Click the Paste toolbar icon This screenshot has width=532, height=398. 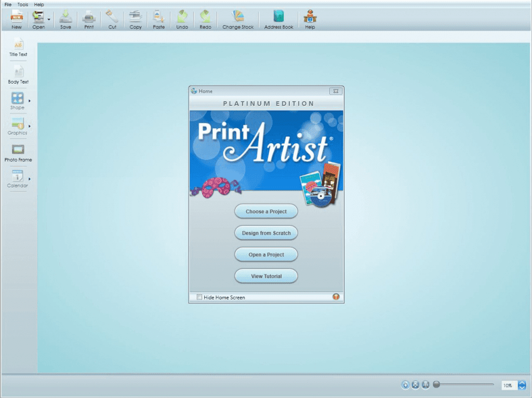(159, 19)
